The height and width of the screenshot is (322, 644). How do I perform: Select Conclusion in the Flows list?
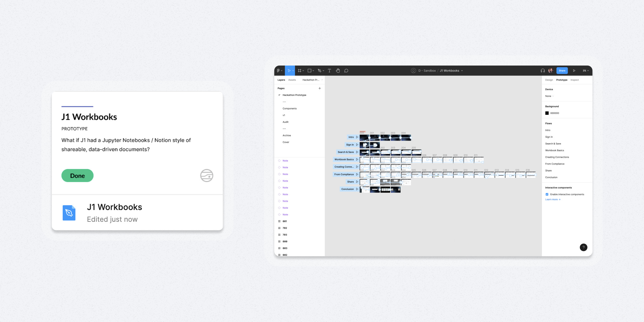(x=551, y=178)
